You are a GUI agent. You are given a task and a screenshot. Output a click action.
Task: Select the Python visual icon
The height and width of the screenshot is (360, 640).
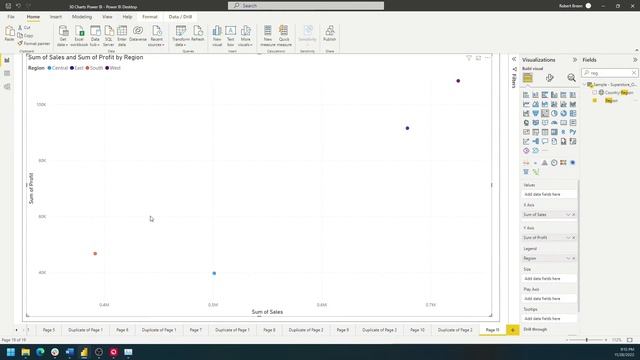pyautogui.click(x=573, y=132)
